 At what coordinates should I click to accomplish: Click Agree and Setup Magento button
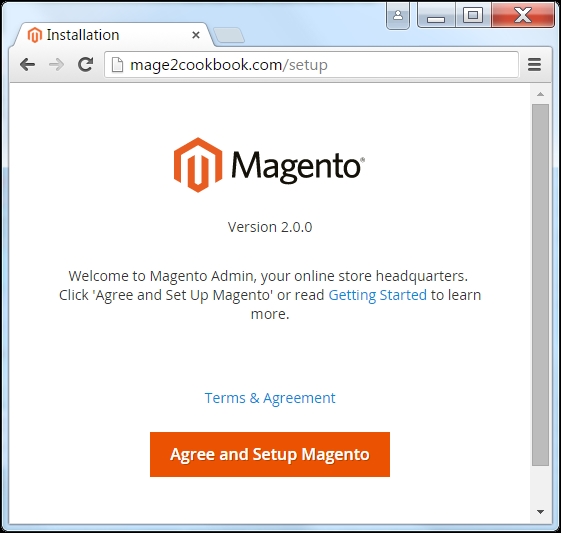point(270,454)
